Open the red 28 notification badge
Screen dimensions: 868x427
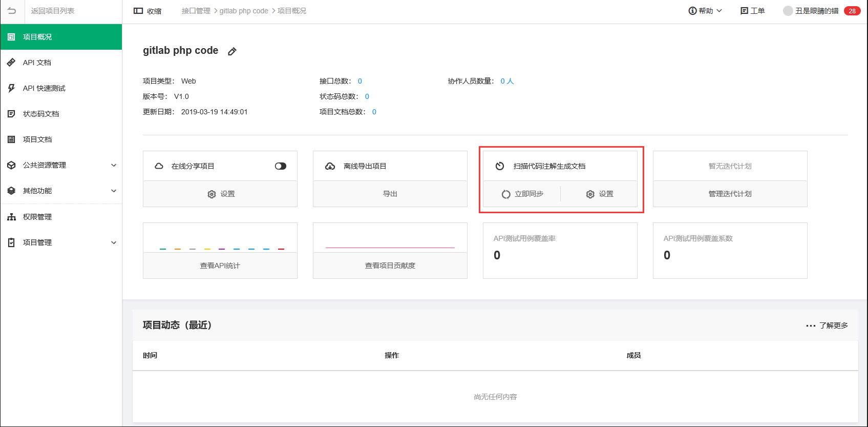click(852, 11)
